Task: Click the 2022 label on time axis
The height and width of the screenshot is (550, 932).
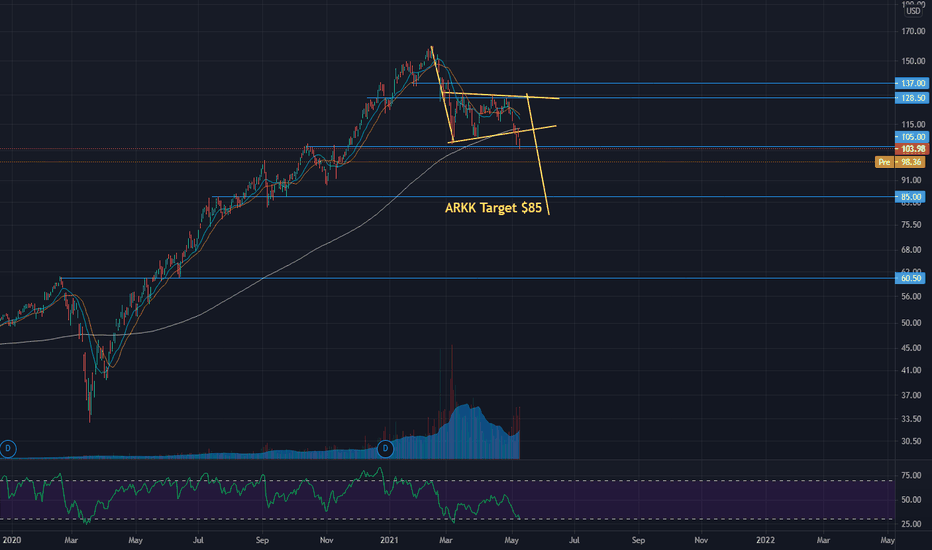Action: 765,540
